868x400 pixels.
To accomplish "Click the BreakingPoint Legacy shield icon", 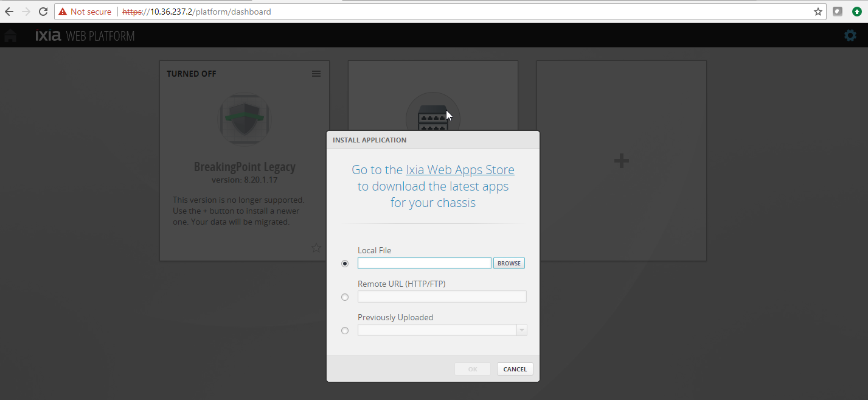I will point(245,118).
